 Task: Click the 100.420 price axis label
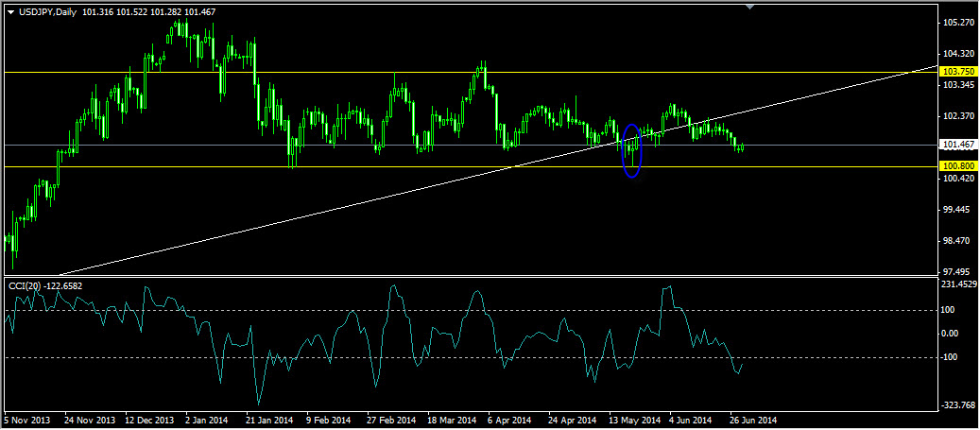click(959, 178)
